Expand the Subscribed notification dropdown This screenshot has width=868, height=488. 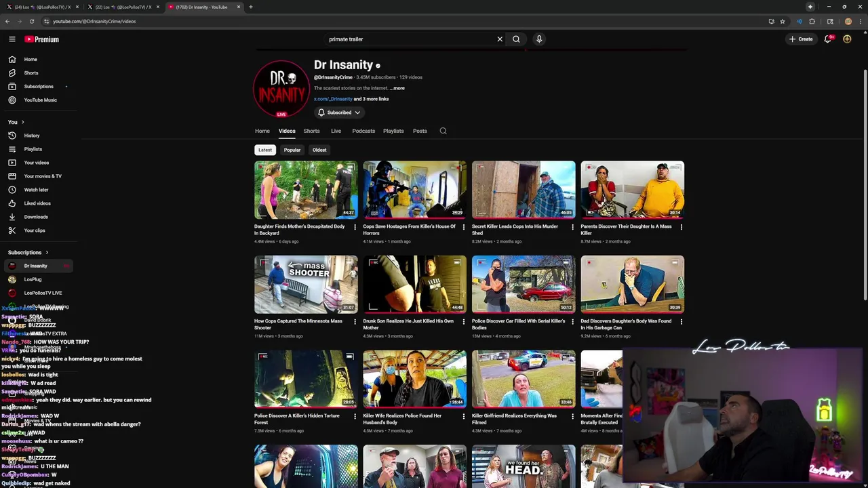click(x=338, y=113)
